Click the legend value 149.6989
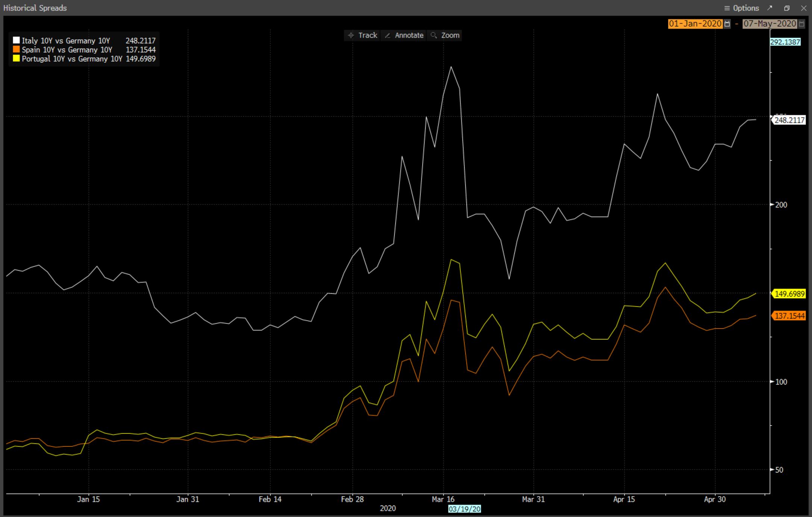Screen dimensions: 812x517 point(141,59)
